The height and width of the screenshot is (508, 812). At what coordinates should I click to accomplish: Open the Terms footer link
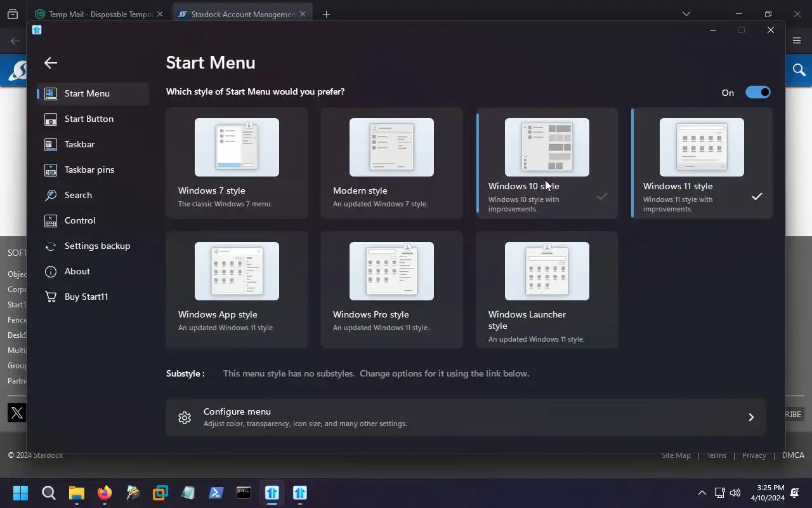pyautogui.click(x=716, y=455)
